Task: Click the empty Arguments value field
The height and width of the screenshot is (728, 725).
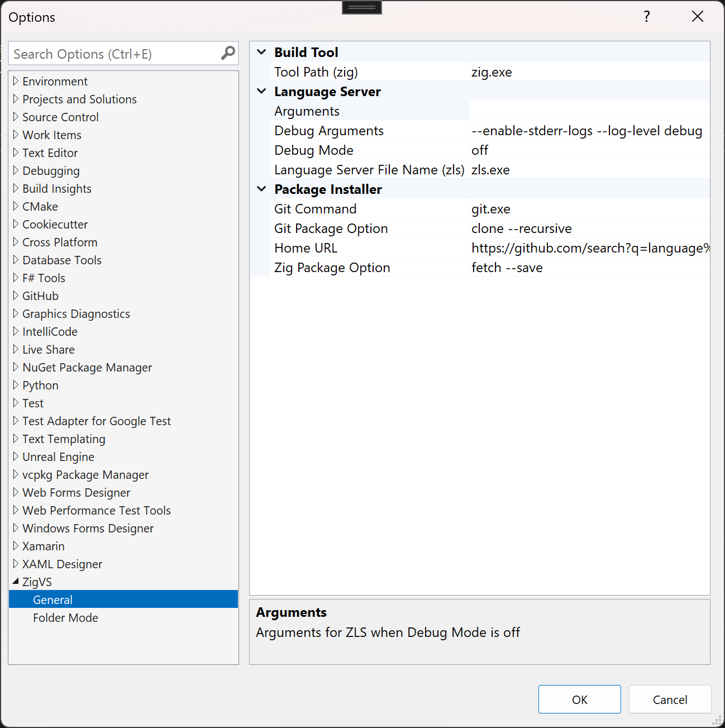Action: coord(589,111)
